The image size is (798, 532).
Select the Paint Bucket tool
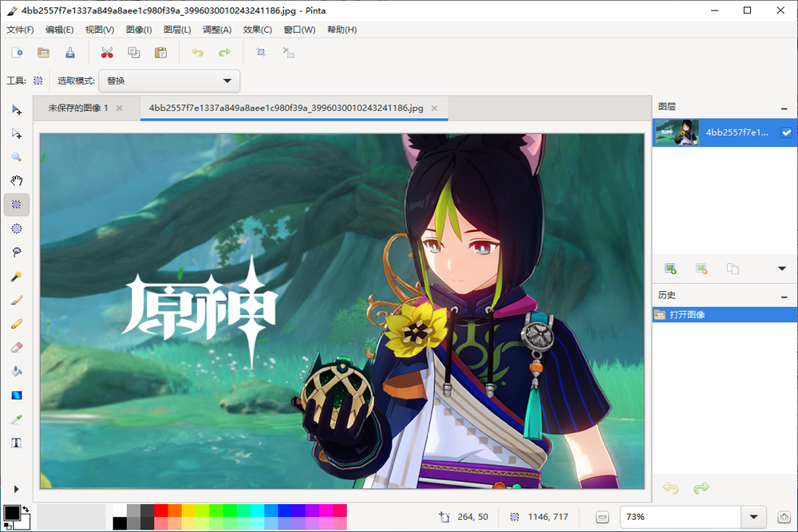pyautogui.click(x=16, y=371)
